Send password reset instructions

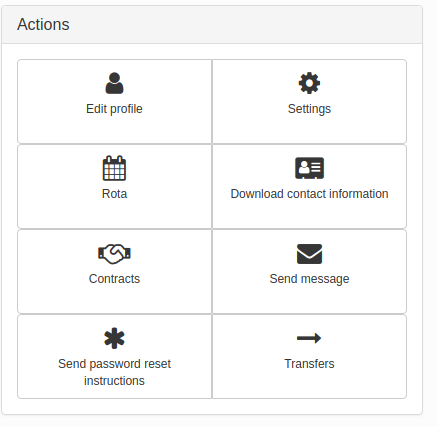tap(114, 356)
